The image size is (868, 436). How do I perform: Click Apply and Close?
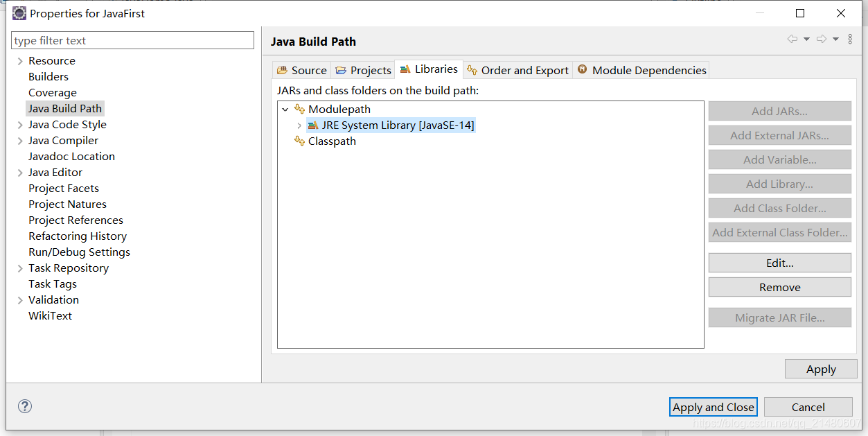714,407
